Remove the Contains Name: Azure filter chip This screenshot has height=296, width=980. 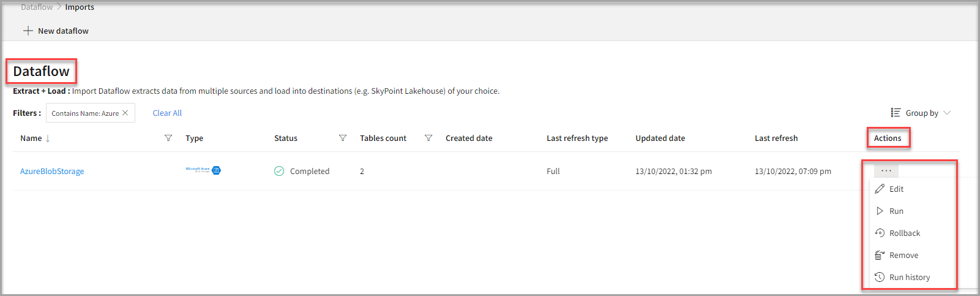click(x=125, y=113)
